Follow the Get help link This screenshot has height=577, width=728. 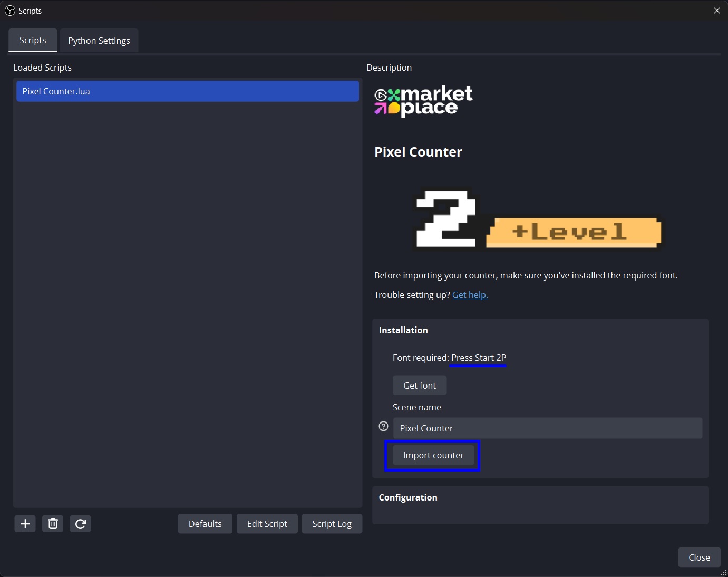click(x=470, y=295)
